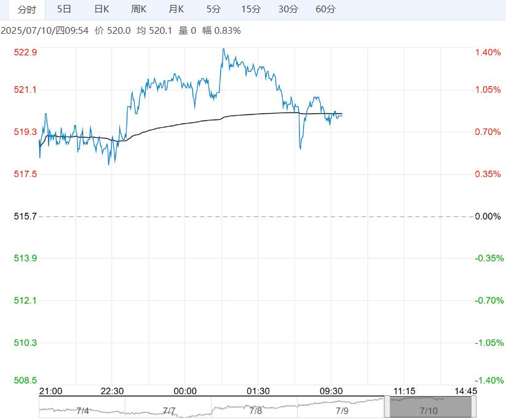Click the 7/8 segment in the navigator
506x420 pixels.
(x=255, y=410)
